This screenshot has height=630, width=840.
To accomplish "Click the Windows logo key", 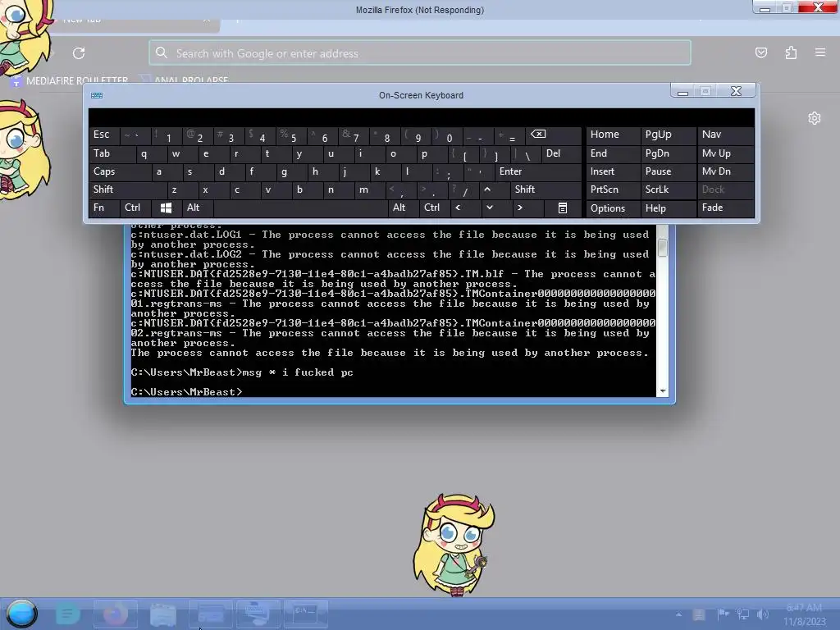I will tap(166, 208).
